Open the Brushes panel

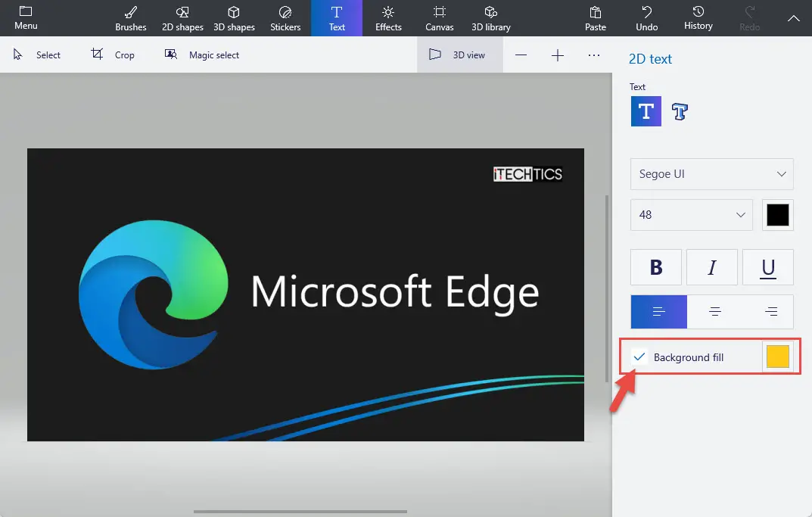(130, 18)
